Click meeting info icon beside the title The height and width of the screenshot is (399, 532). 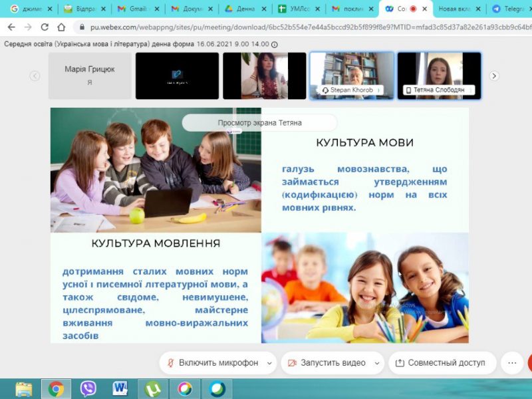[x=275, y=44]
